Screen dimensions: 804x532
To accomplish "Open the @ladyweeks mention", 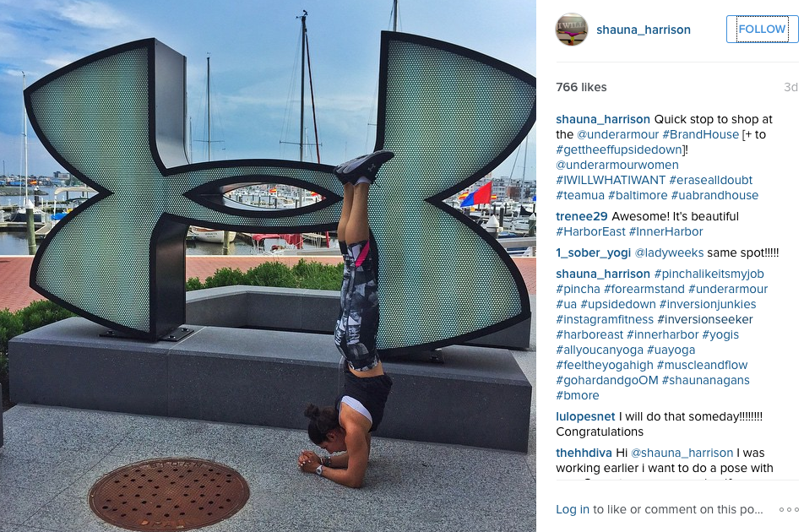I will click(x=669, y=252).
